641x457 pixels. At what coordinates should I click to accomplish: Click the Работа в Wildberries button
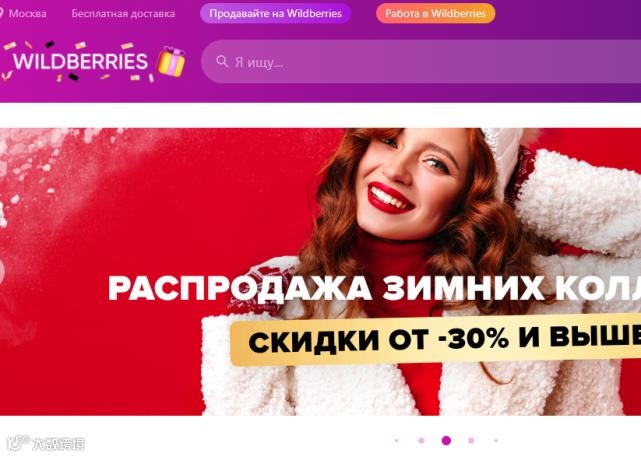tap(435, 13)
